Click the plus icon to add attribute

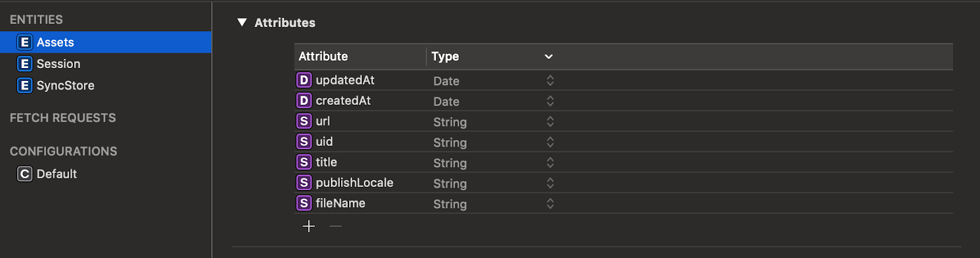[x=309, y=226]
